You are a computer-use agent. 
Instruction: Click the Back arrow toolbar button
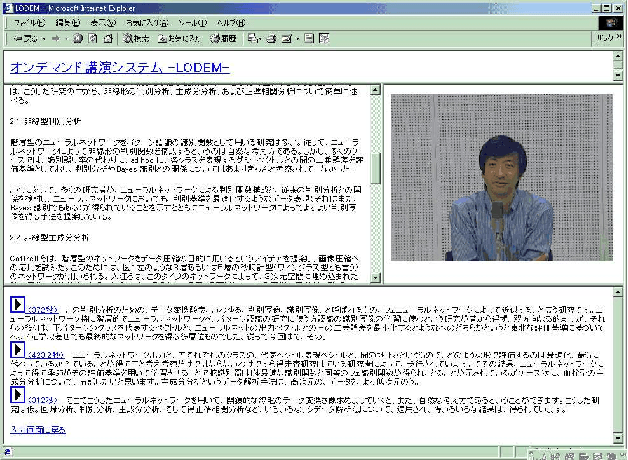[18, 39]
